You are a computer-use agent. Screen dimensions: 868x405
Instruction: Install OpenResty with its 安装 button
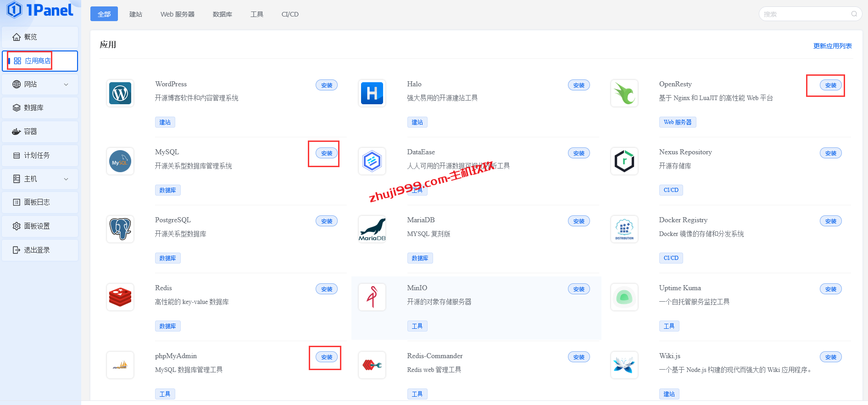coord(831,85)
